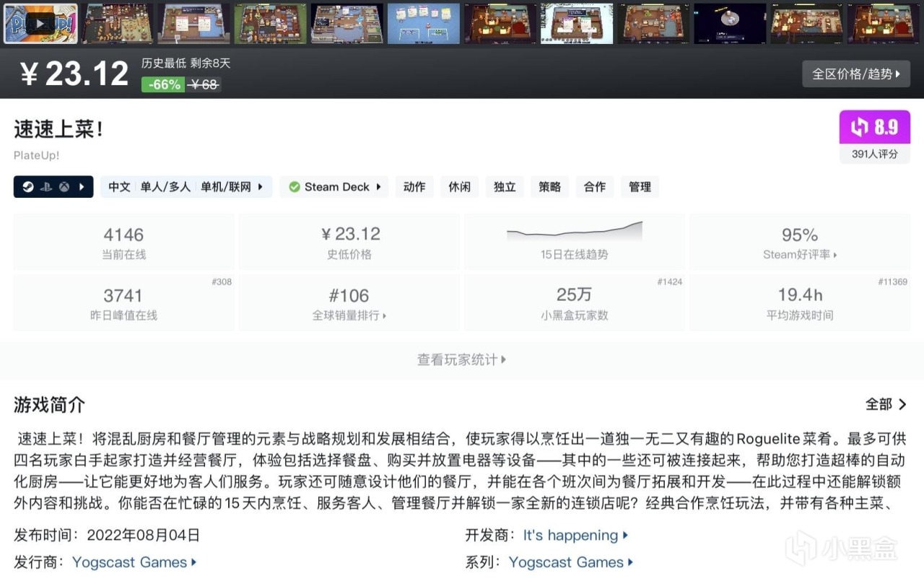Open 全区价格/趋势 price trends
Screen dimensions: 924x581
pos(856,74)
